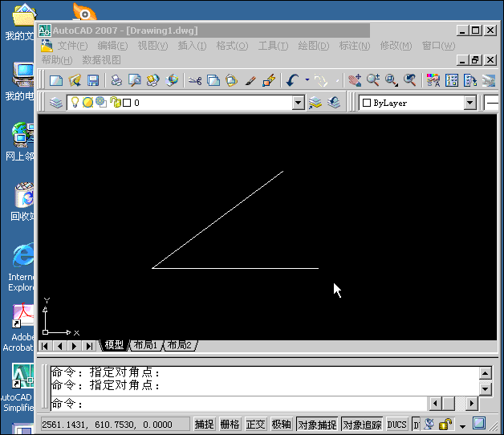Click the Zoom Window icon
The image size is (504, 435).
pyautogui.click(x=392, y=80)
